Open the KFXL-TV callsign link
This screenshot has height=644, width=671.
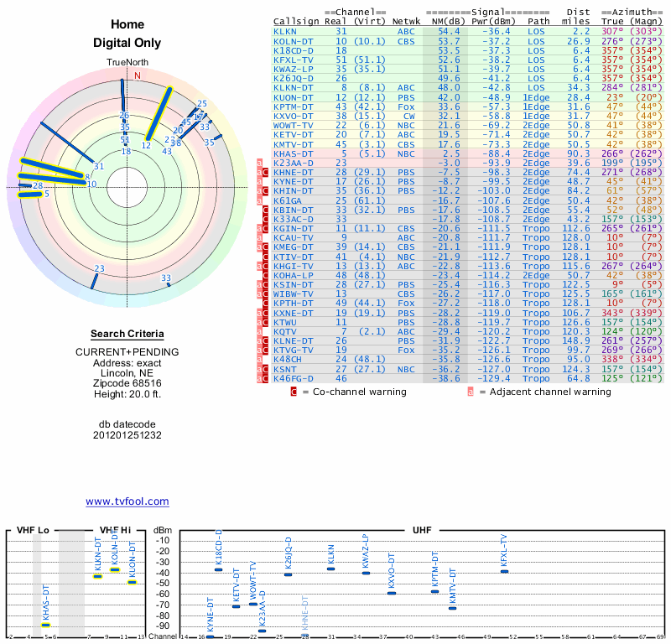click(x=294, y=60)
